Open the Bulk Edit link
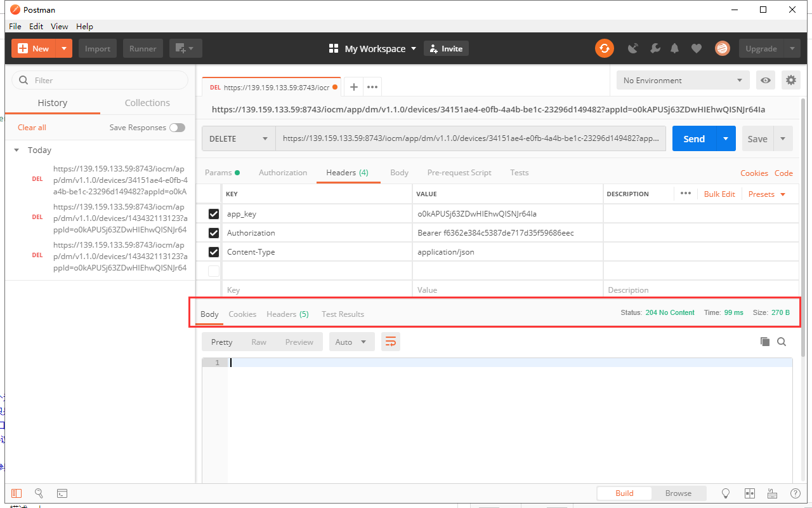812x508 pixels. (x=719, y=194)
